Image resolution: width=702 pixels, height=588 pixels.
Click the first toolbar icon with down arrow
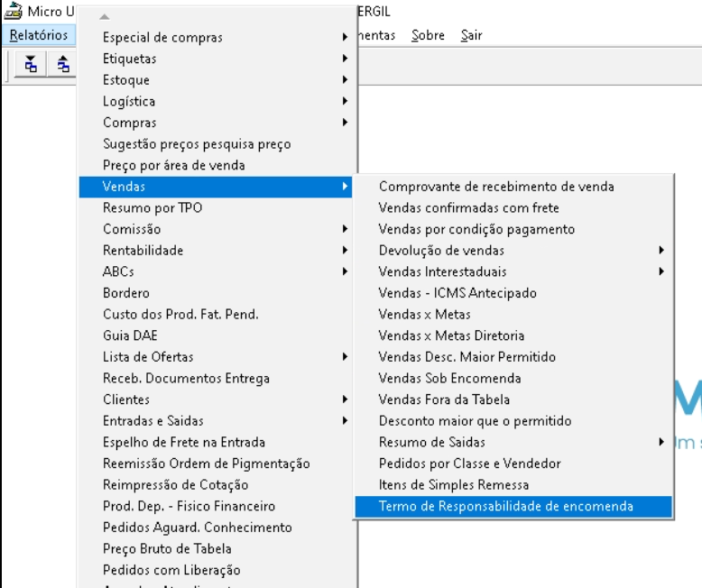click(x=32, y=65)
